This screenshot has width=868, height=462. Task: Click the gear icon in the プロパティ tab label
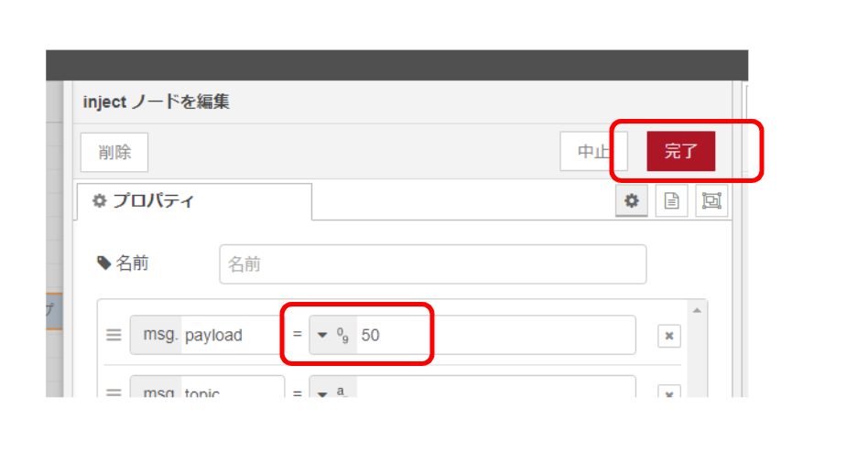(x=99, y=201)
